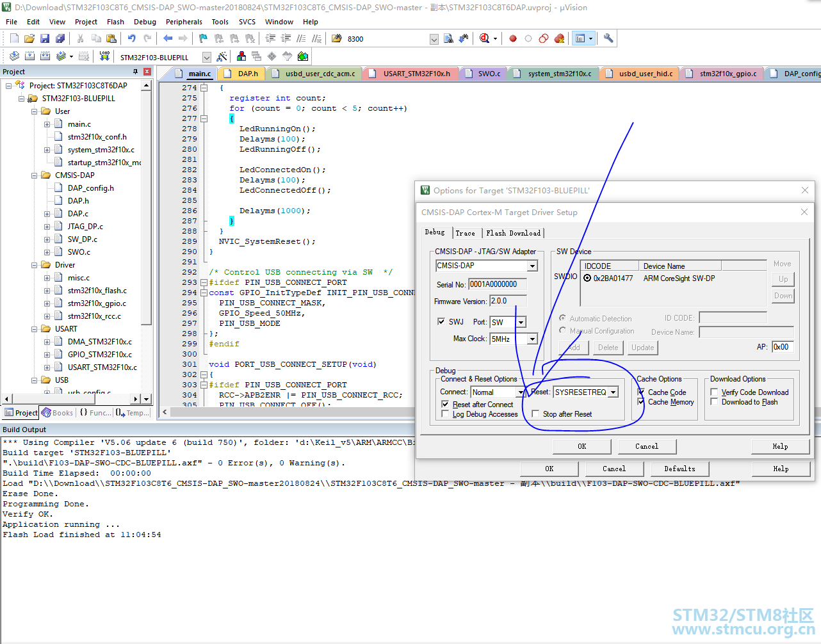The height and width of the screenshot is (644, 821).
Task: Navigate backwards with the blue arrow
Action: pyautogui.click(x=168, y=39)
